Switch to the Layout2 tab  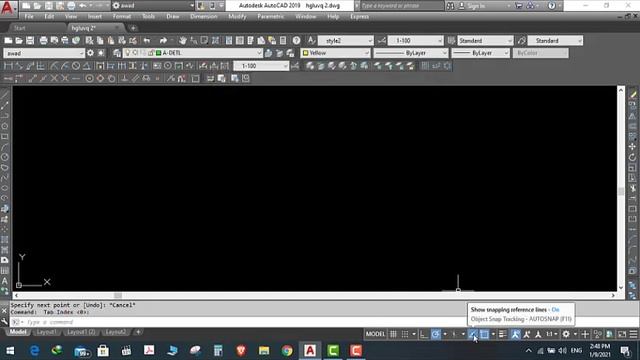pyautogui.click(x=116, y=332)
